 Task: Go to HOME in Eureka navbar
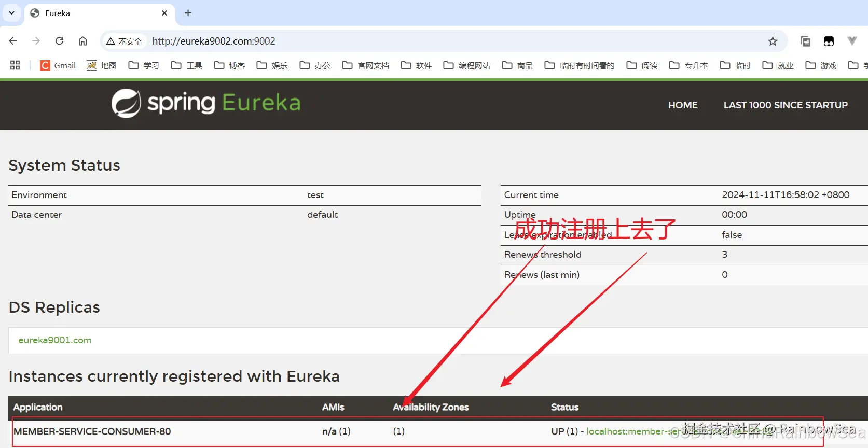pos(683,105)
